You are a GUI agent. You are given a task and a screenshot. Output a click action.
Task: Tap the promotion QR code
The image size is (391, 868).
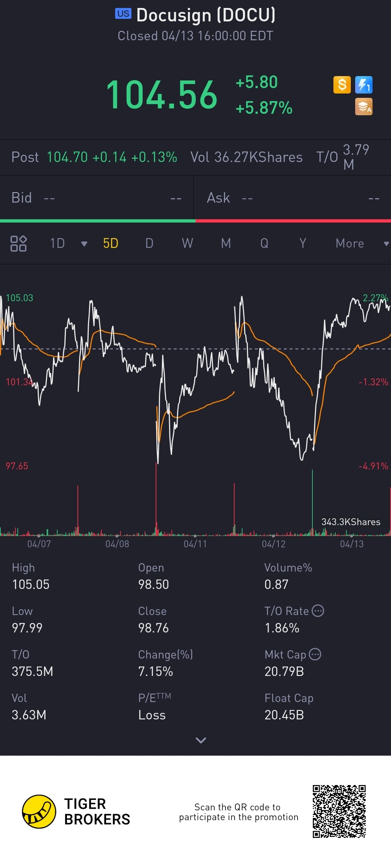(x=339, y=811)
